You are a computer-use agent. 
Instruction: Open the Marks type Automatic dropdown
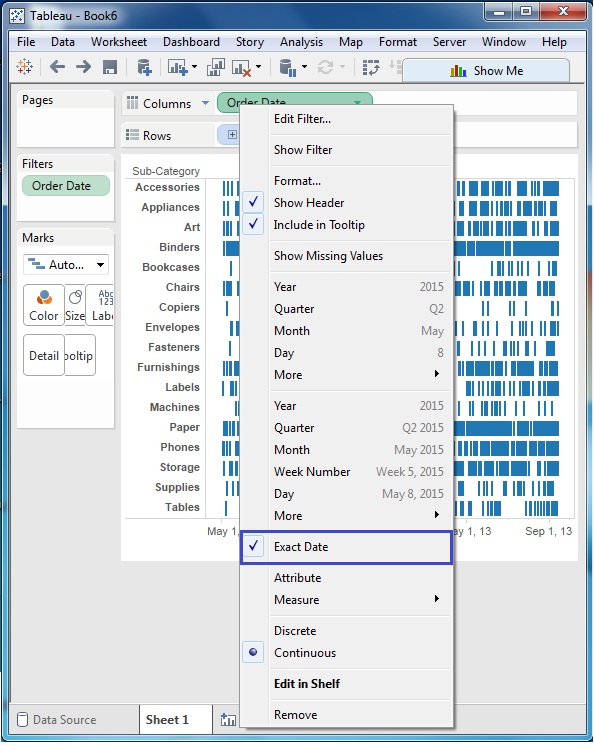point(66,265)
